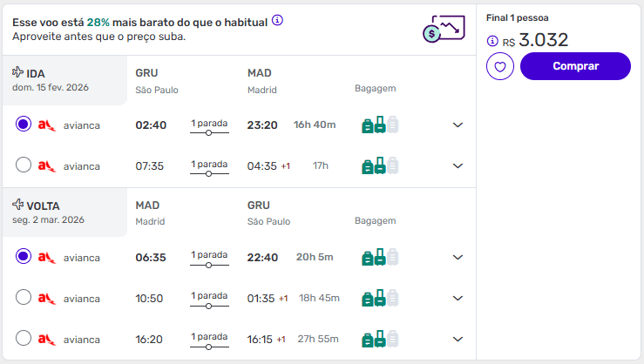The image size is (644, 364).
Task: Select the 16:20 return flight option
Action: 24,339
